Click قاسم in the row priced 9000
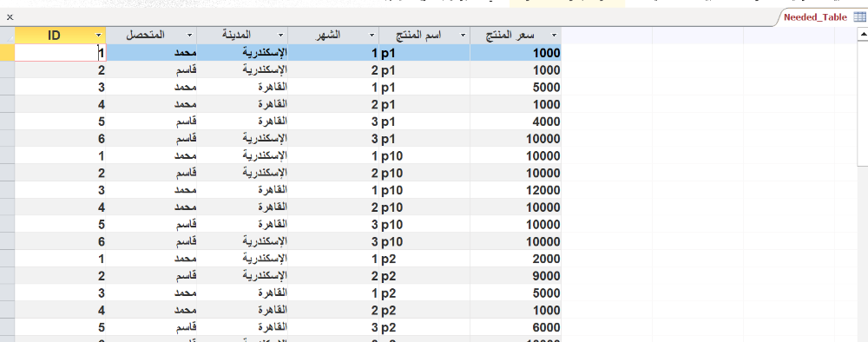868x342 pixels. click(x=186, y=275)
